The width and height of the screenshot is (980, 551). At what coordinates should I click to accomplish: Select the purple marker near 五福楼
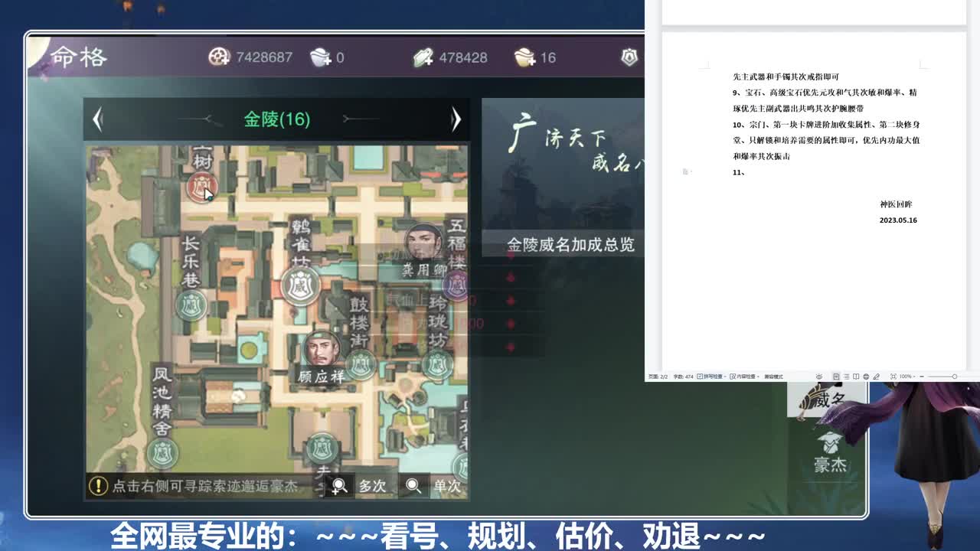tap(457, 285)
